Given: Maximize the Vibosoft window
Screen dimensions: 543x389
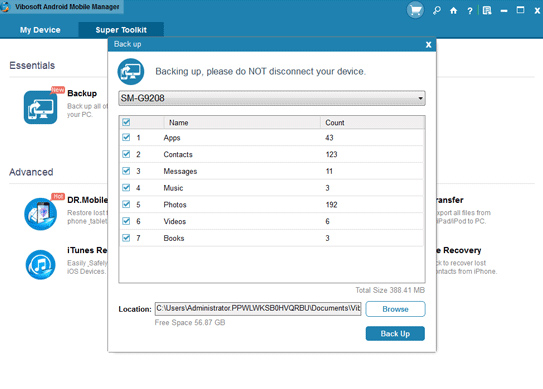Looking at the screenshot, I should pos(520,10).
